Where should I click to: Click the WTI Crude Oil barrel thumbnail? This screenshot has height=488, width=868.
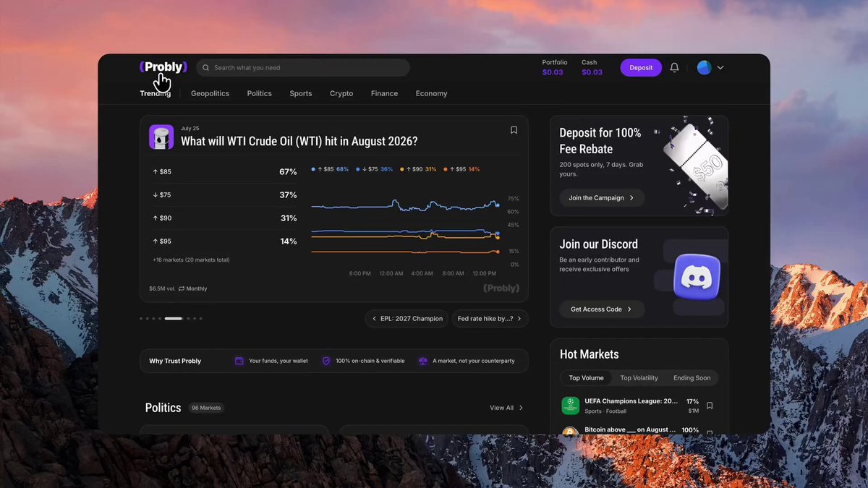click(x=161, y=137)
